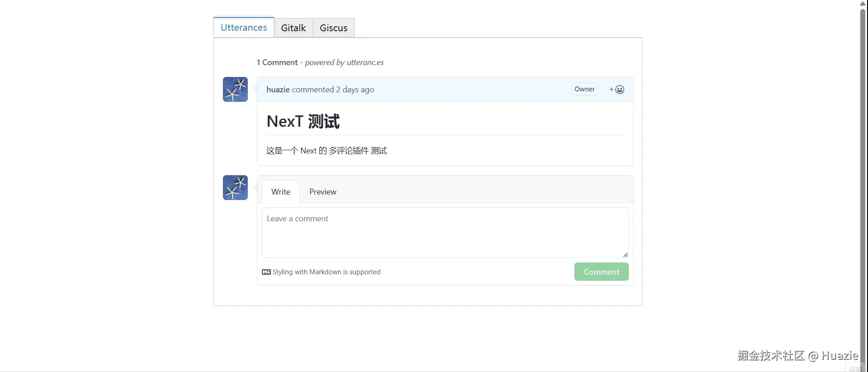The width and height of the screenshot is (868, 372).
Task: Click the '1 Comment' count link
Action: pyautogui.click(x=277, y=62)
